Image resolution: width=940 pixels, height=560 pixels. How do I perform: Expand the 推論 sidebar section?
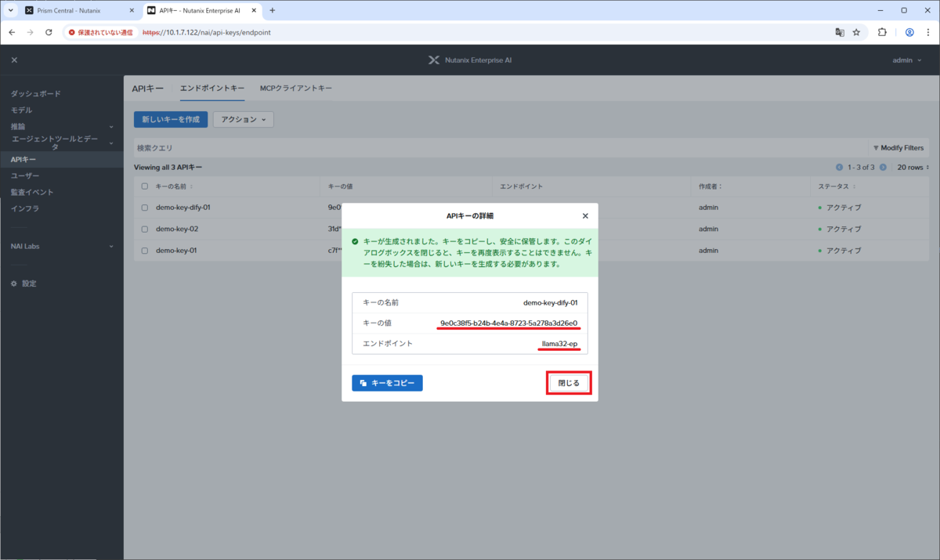(x=62, y=127)
